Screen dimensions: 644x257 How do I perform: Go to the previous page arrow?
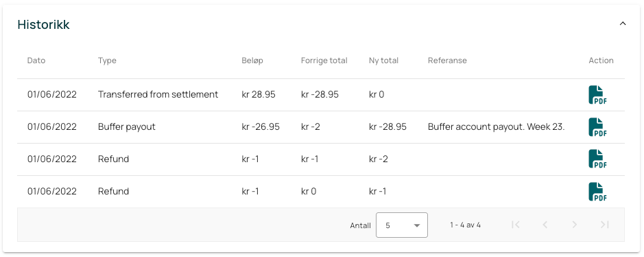click(545, 225)
